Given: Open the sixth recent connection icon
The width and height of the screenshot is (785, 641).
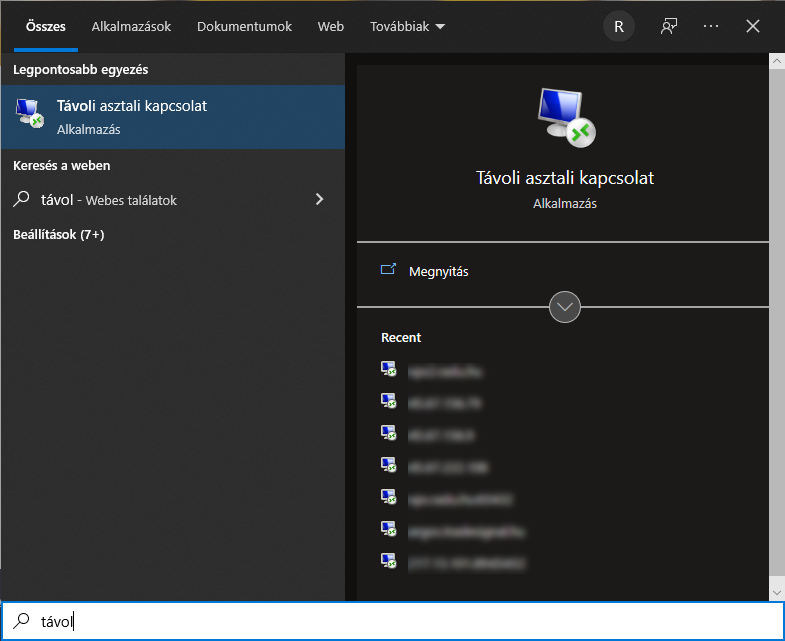Looking at the screenshot, I should [388, 529].
